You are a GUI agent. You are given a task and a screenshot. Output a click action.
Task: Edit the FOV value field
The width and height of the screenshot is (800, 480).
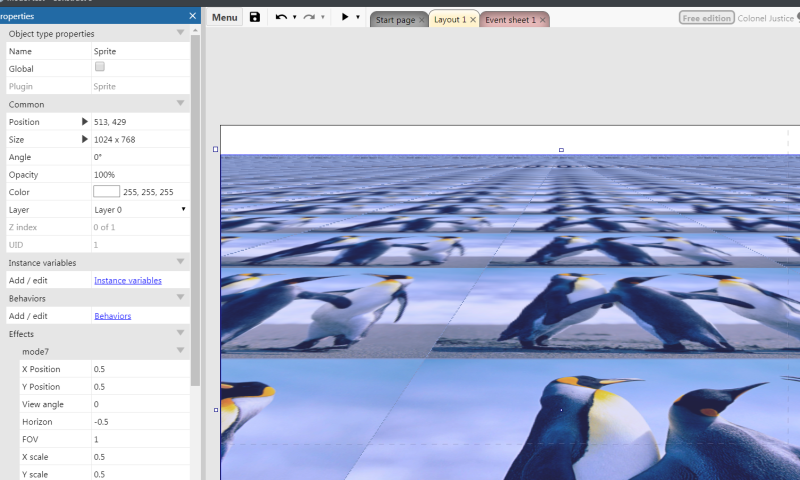point(140,439)
